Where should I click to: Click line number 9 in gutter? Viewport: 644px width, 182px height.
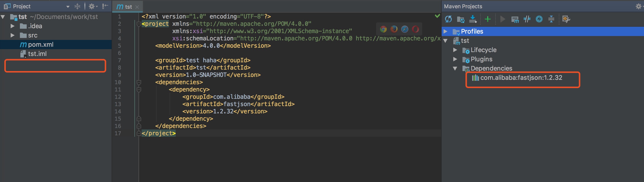coord(119,75)
